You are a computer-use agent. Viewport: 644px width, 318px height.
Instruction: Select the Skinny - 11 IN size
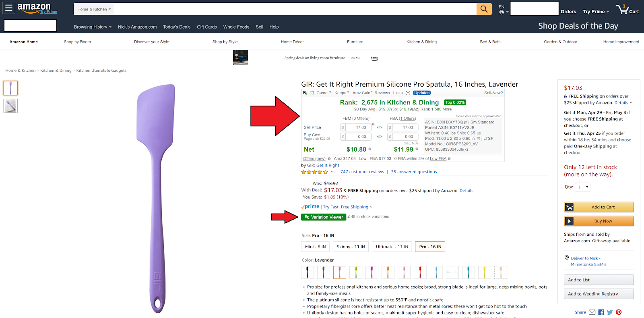pos(351,247)
